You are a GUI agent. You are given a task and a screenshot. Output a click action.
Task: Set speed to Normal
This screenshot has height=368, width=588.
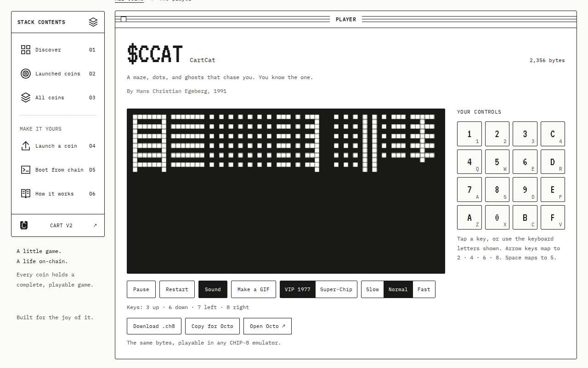(x=398, y=289)
